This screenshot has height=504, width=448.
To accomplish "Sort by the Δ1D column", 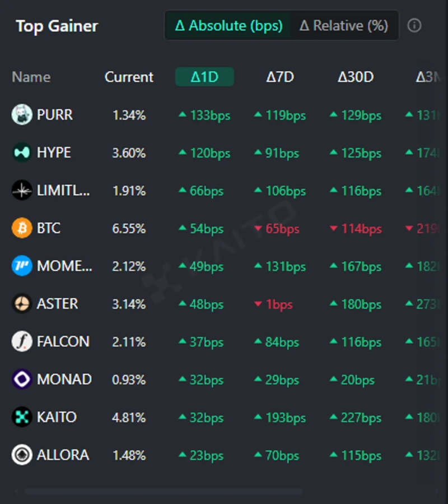I will click(204, 77).
